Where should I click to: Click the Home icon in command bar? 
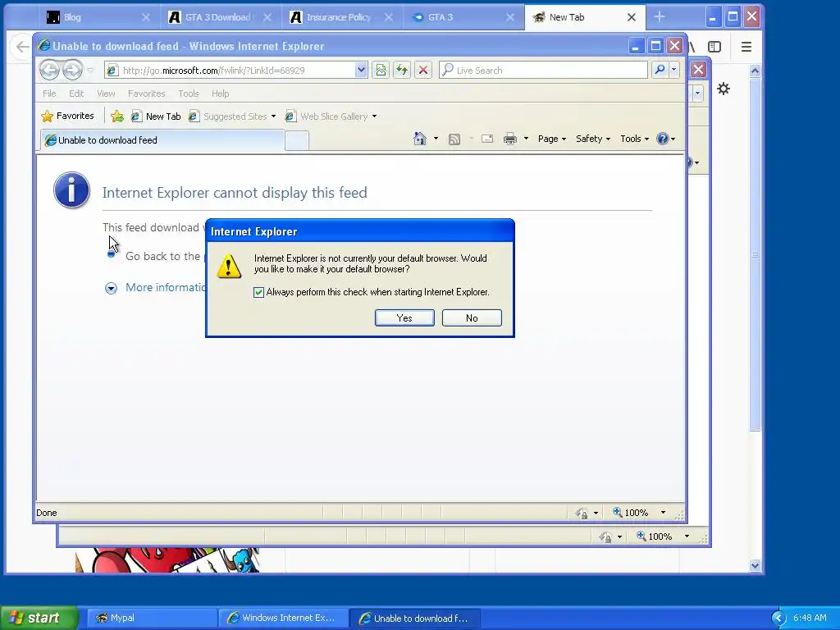pos(419,139)
